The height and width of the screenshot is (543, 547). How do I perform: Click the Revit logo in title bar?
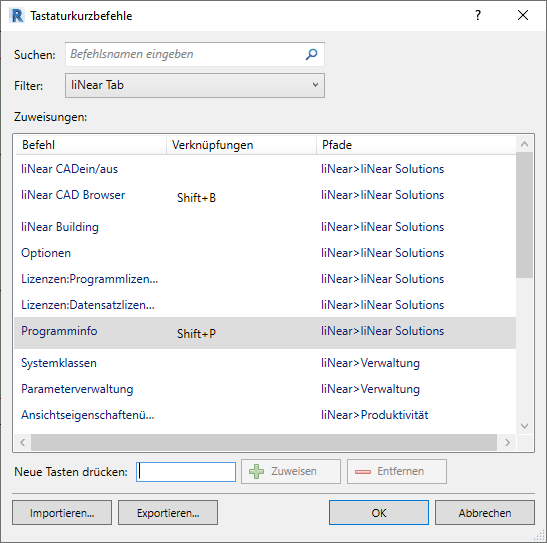coord(17,16)
